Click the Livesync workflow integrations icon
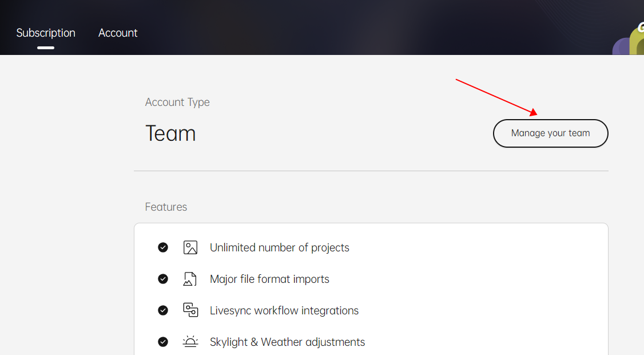Viewport: 644px width, 355px height. tap(190, 310)
